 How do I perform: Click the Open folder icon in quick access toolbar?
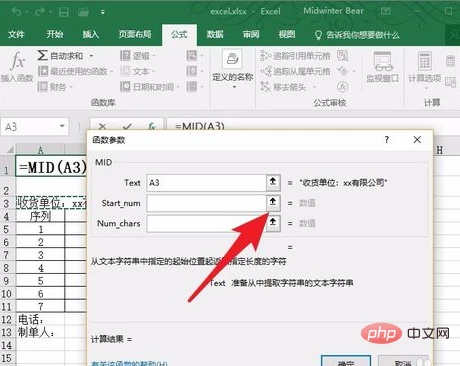(83, 12)
